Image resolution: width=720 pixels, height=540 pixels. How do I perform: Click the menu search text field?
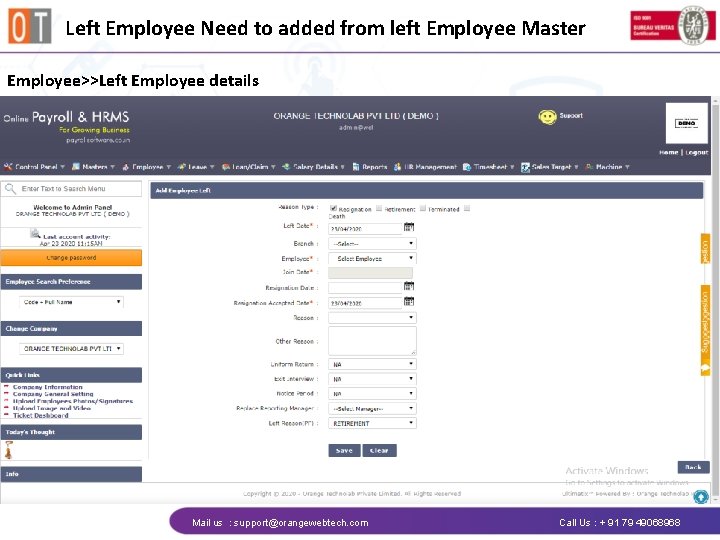[71, 189]
